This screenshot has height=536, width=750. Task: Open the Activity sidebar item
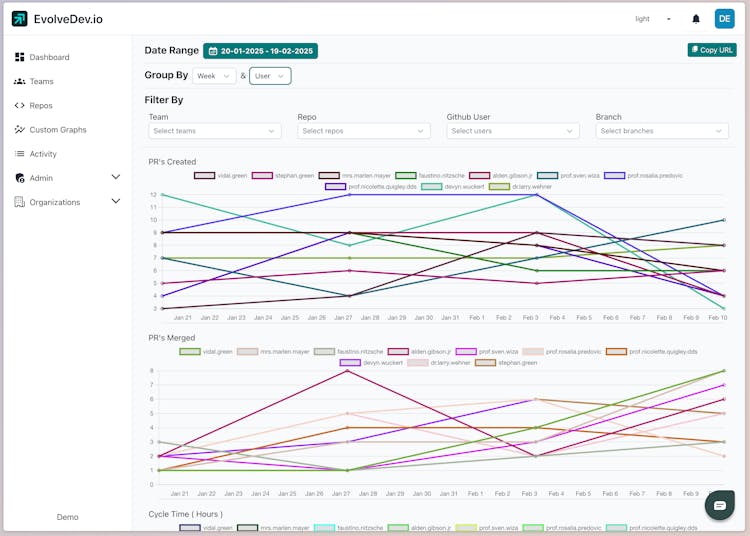point(43,154)
